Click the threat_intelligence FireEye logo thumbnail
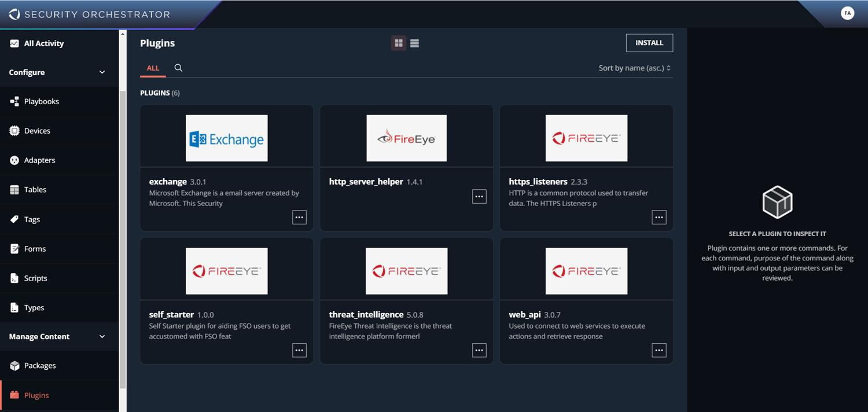This screenshot has height=412, width=868. click(406, 271)
